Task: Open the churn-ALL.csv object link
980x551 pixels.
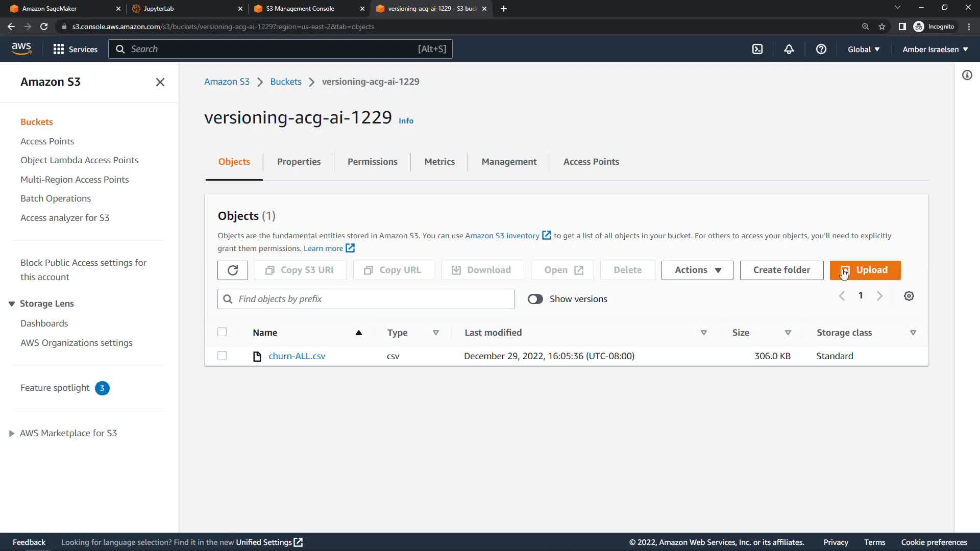Action: pos(297,356)
